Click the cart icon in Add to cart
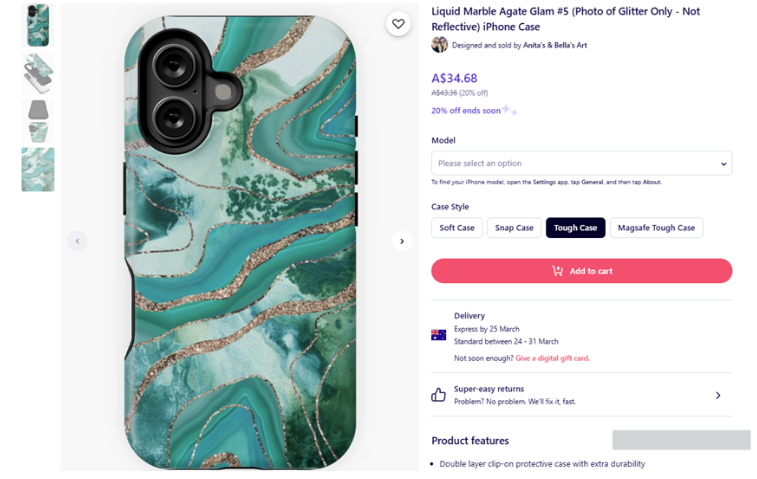 pos(557,271)
